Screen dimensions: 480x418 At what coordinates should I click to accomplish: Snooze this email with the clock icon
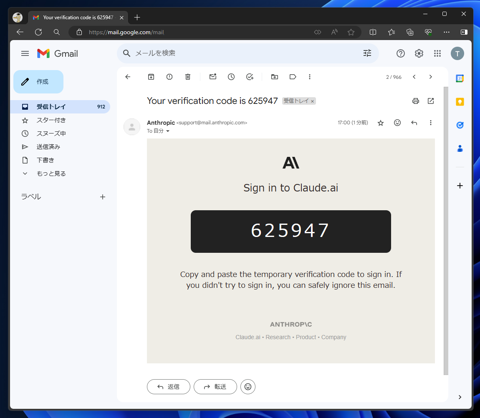coord(231,77)
